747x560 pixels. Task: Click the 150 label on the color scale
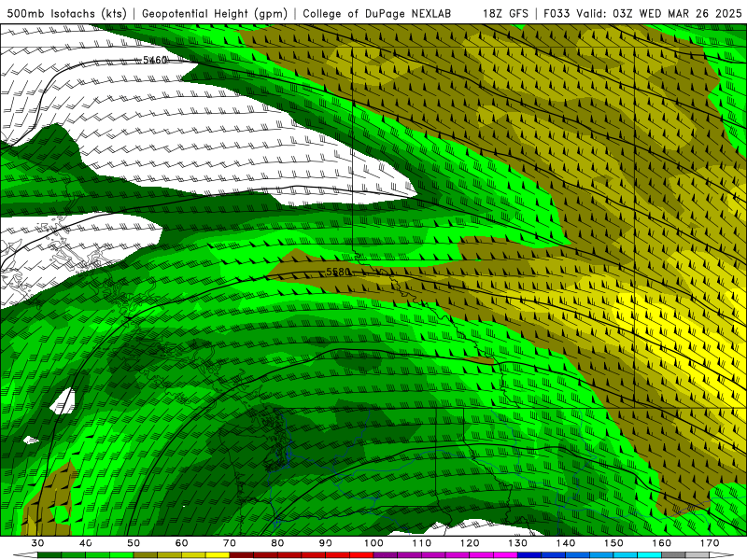point(613,543)
